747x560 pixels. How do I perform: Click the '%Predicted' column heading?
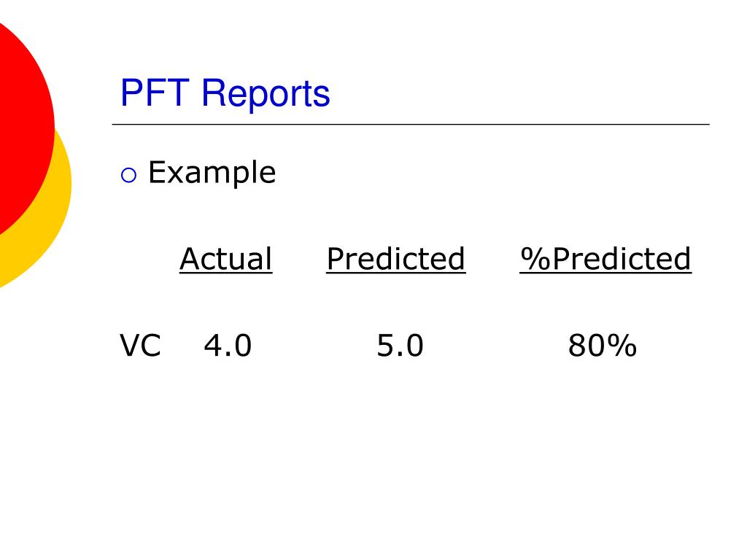click(x=605, y=260)
